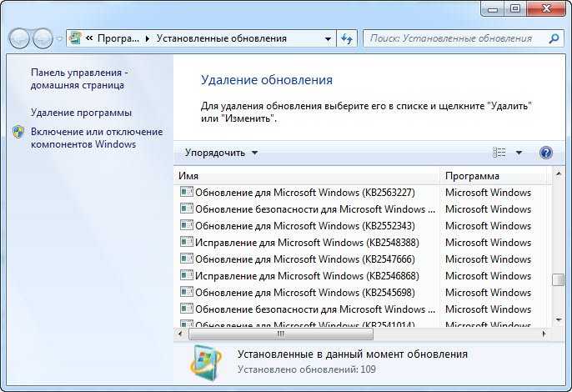Click the icon of hotfix KB2546868
Viewport: 572px width, 392px height.
point(187,275)
